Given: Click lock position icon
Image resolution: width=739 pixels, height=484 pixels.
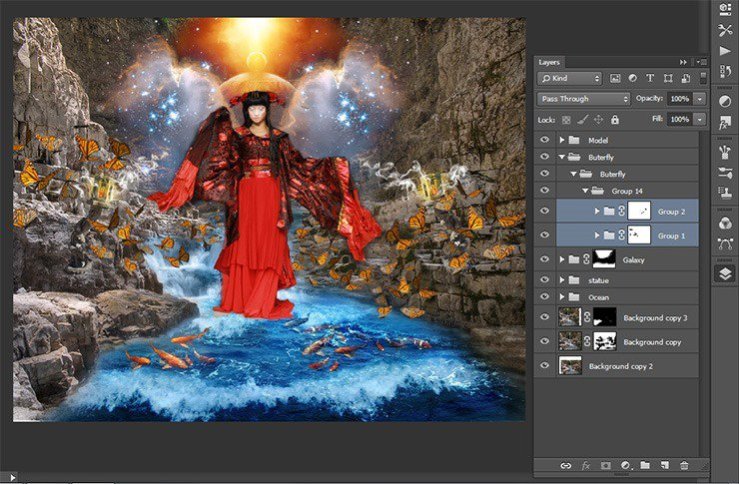Looking at the screenshot, I should pyautogui.click(x=599, y=120).
